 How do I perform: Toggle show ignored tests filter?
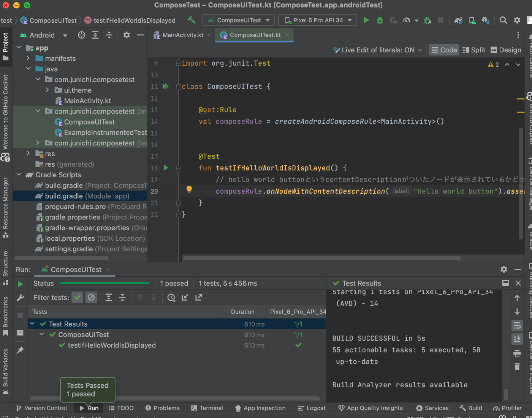(x=91, y=298)
